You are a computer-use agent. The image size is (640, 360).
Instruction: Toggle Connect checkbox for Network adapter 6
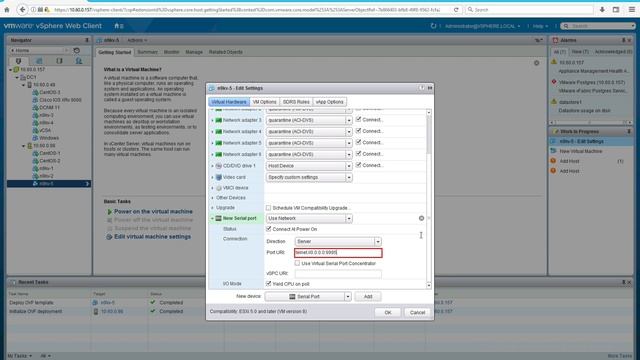coord(358,153)
